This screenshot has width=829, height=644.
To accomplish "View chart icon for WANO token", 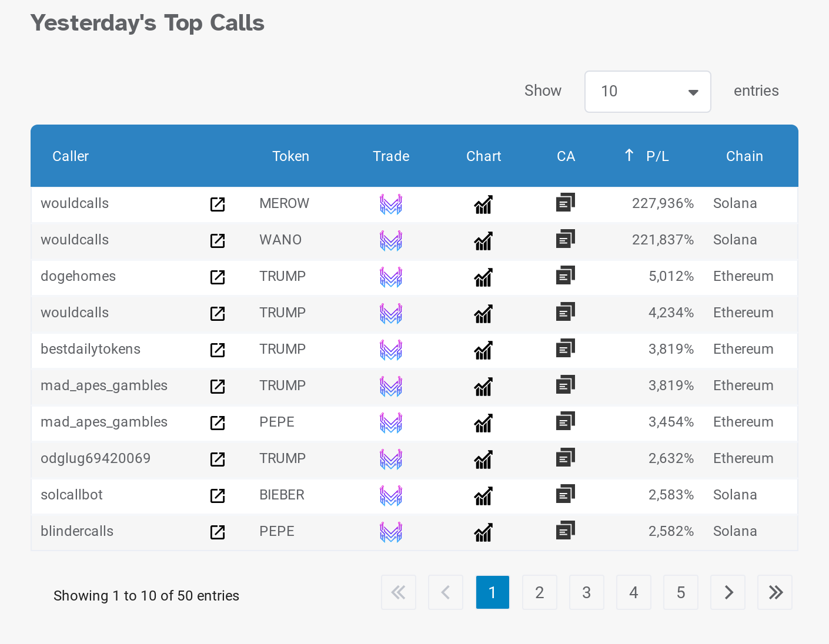I will tap(483, 240).
